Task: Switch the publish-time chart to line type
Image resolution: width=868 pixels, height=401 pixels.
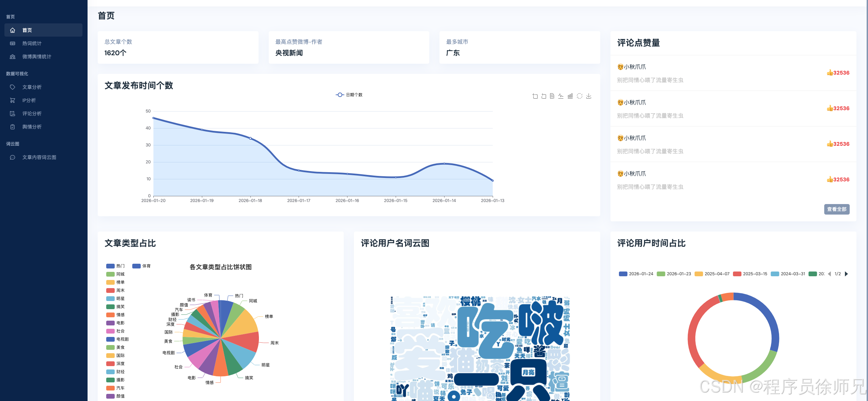Action: [561, 97]
